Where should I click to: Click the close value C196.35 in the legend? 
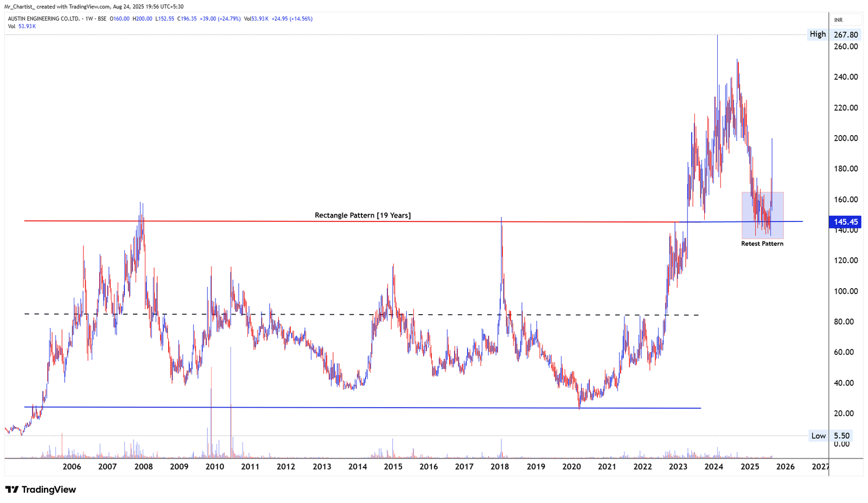click(x=188, y=18)
